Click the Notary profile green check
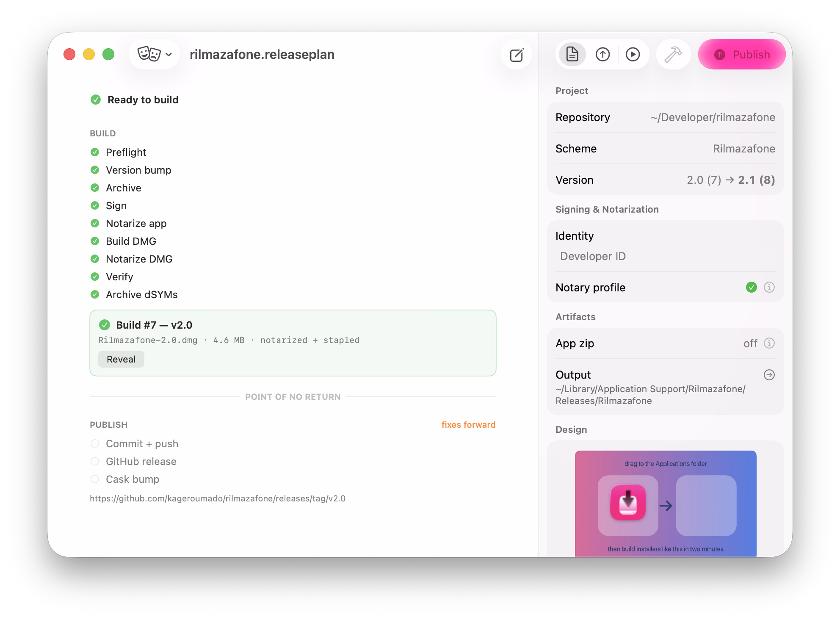Viewport: 840px width, 620px height. 752,287
